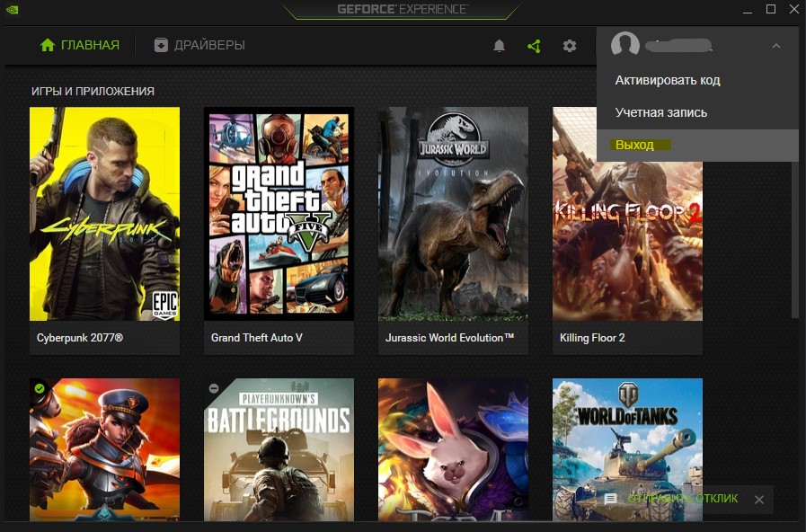Open the Grand Theft Auto V cover
Image resolution: width=806 pixels, height=532 pixels.
pos(279,214)
